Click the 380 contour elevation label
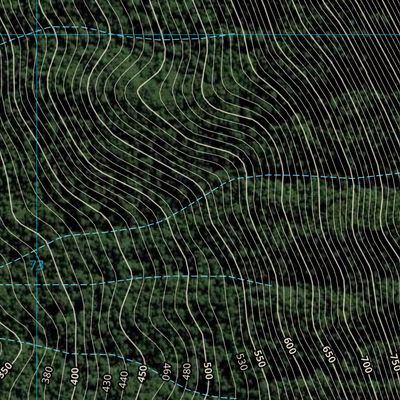This screenshot has height=400, width=400. point(48,375)
